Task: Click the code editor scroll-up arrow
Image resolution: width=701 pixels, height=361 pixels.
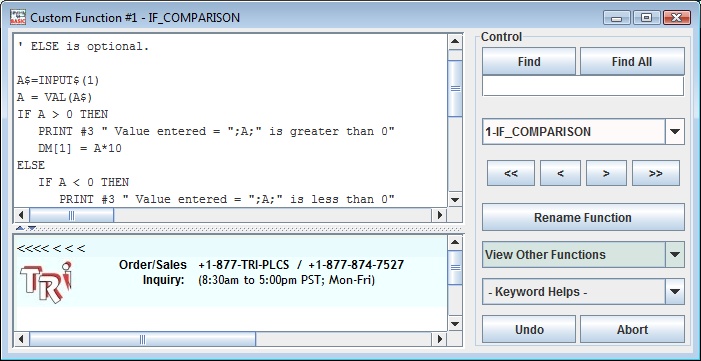Action: (x=455, y=42)
